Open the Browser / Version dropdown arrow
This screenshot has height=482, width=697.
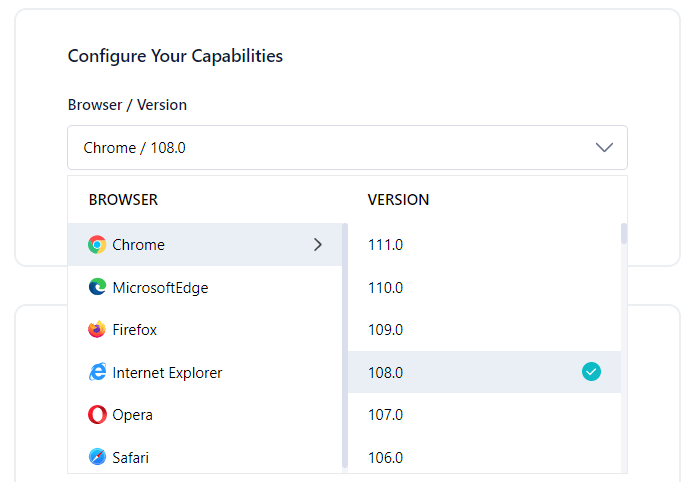[604, 147]
